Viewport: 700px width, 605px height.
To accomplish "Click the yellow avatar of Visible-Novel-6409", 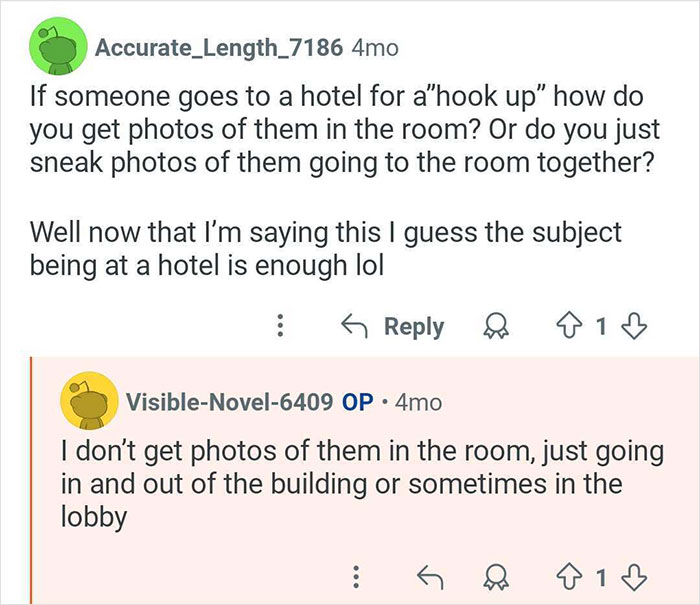I will click(84, 402).
